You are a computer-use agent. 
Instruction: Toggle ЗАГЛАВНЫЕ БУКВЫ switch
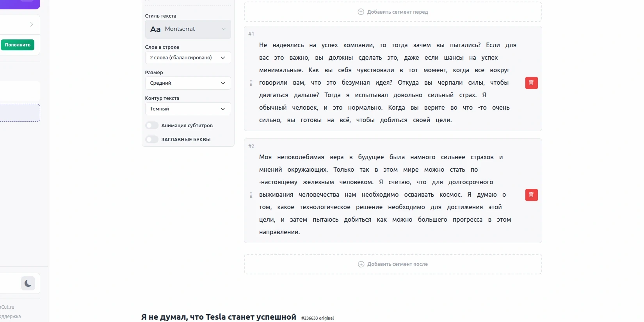coord(152,139)
